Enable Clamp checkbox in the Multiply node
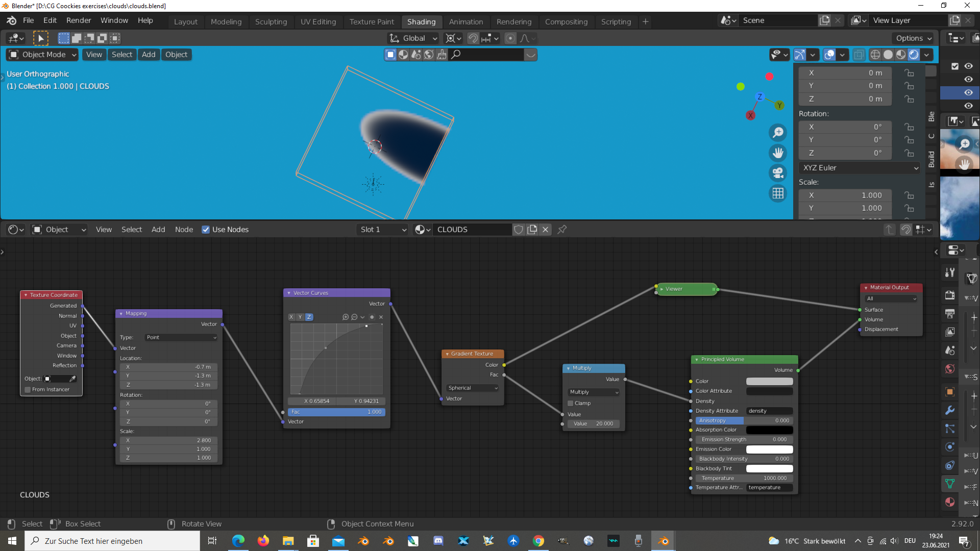 point(571,403)
